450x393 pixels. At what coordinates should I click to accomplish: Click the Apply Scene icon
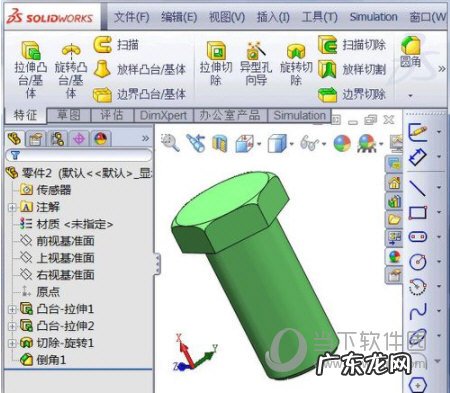(x=367, y=144)
